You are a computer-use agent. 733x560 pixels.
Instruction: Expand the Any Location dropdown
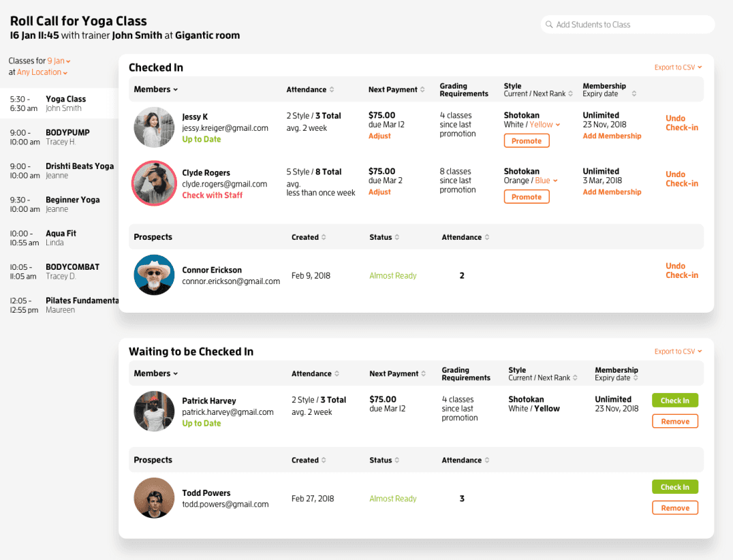point(42,72)
